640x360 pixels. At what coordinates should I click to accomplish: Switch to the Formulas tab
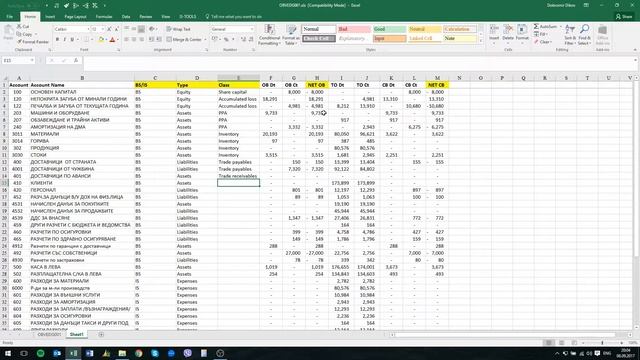tap(104, 17)
